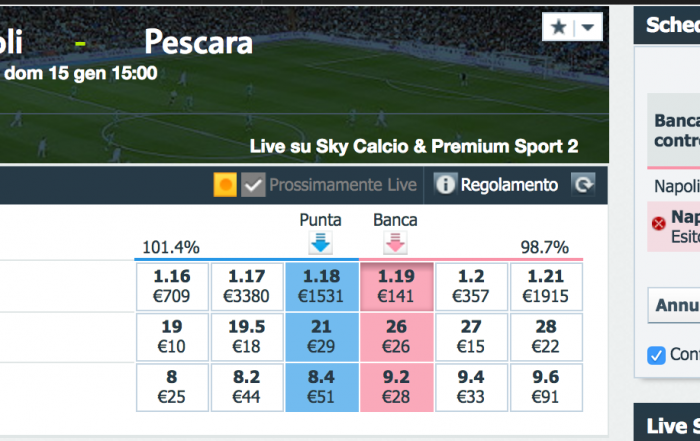Click the blue Punta down arrow icon

tap(320, 243)
